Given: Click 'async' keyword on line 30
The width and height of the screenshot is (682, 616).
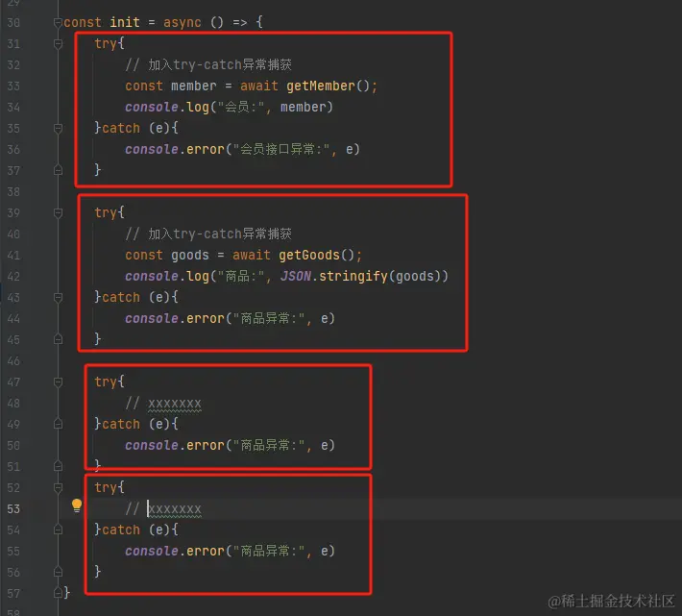Looking at the screenshot, I should (x=183, y=22).
